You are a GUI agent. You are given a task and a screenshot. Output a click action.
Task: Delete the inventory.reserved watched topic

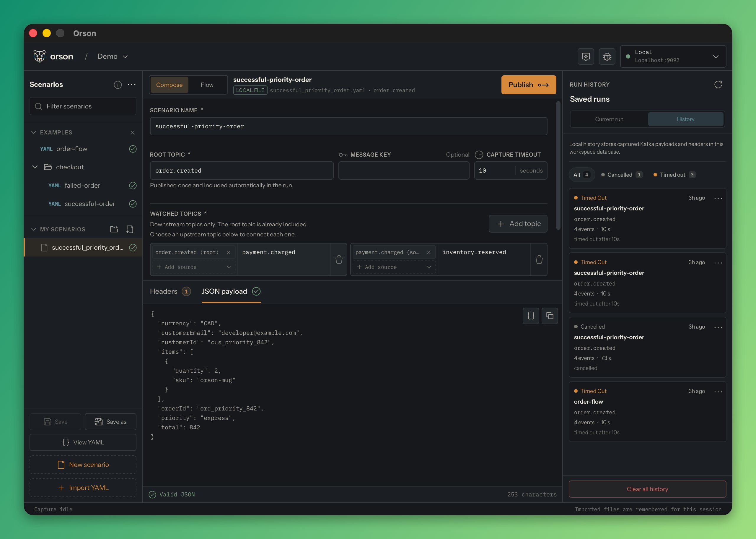click(x=539, y=259)
